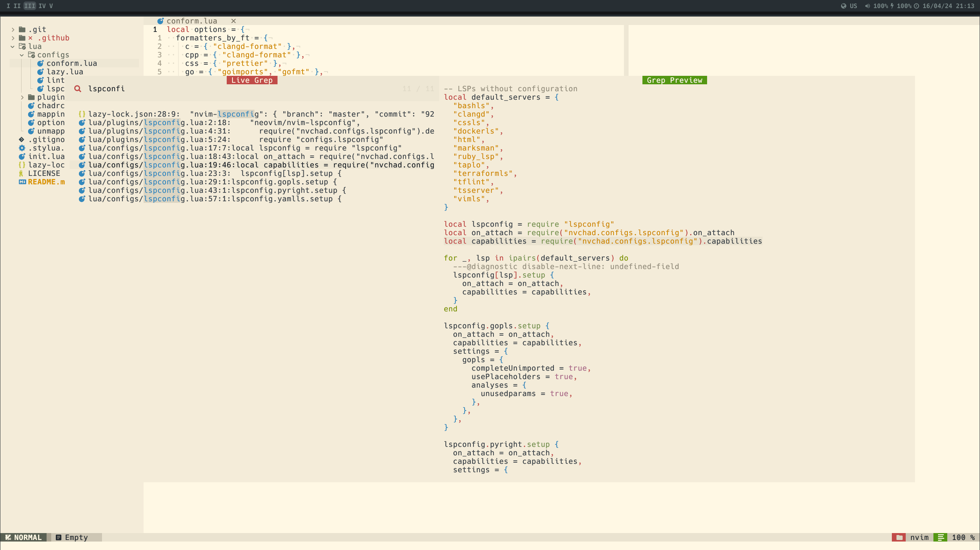This screenshot has width=980, height=550.
Task: Select the conform.lua buffer tab
Action: tap(192, 21)
